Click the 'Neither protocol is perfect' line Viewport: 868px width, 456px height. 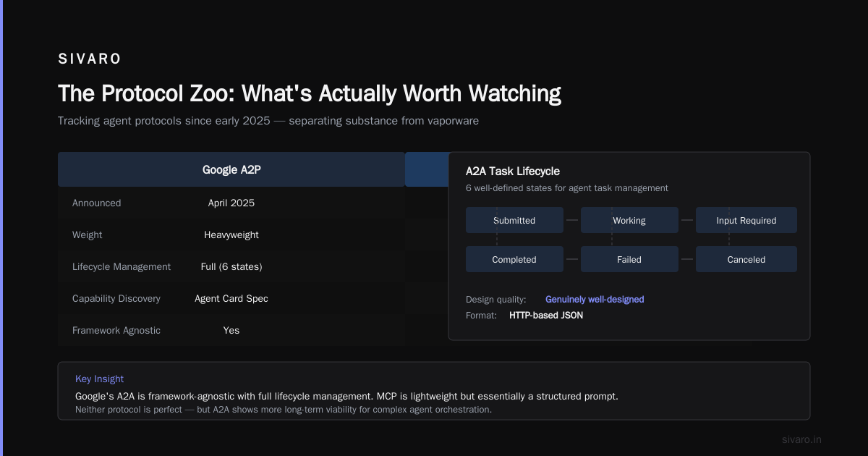pyautogui.click(x=284, y=410)
